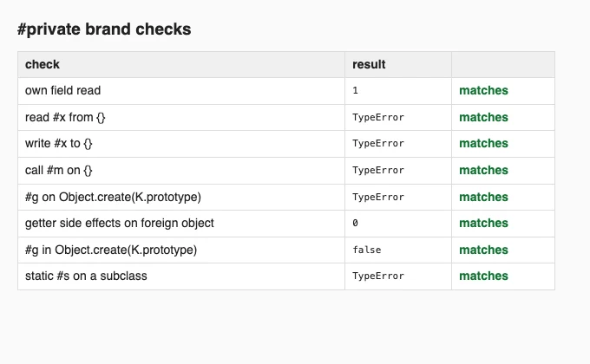The height and width of the screenshot is (364, 590).
Task: Click 'matches' in own field read row
Action: click(483, 91)
